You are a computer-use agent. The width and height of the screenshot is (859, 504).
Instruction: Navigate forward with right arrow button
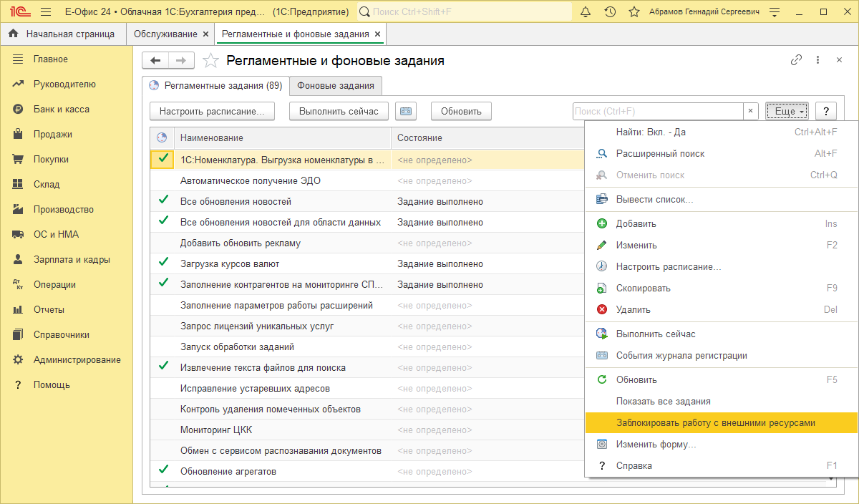[x=181, y=61]
